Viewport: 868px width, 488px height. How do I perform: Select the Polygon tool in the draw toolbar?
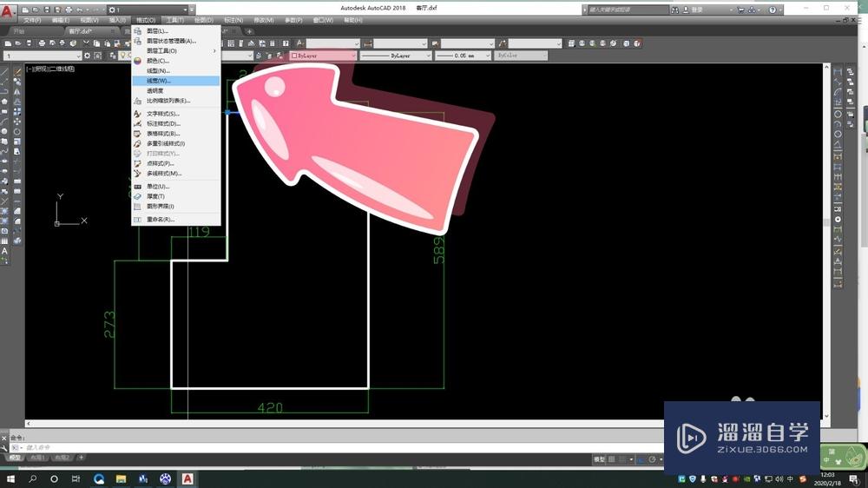[x=4, y=102]
